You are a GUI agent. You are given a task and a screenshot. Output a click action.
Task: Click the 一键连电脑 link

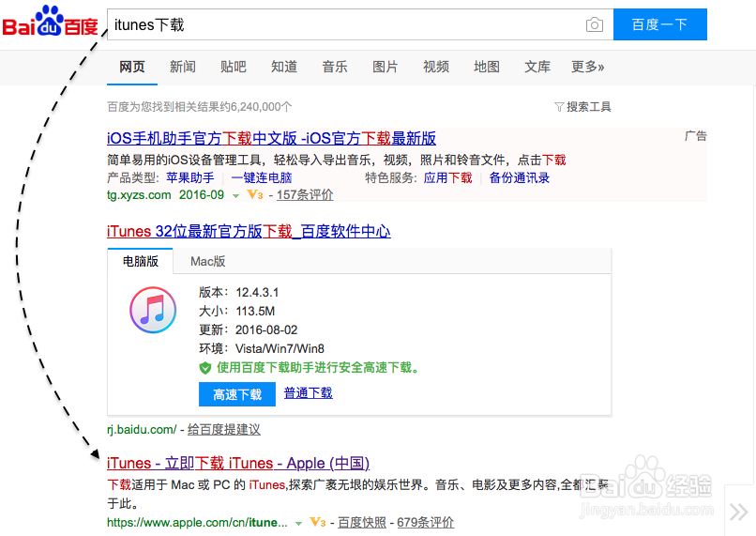pyautogui.click(x=262, y=177)
